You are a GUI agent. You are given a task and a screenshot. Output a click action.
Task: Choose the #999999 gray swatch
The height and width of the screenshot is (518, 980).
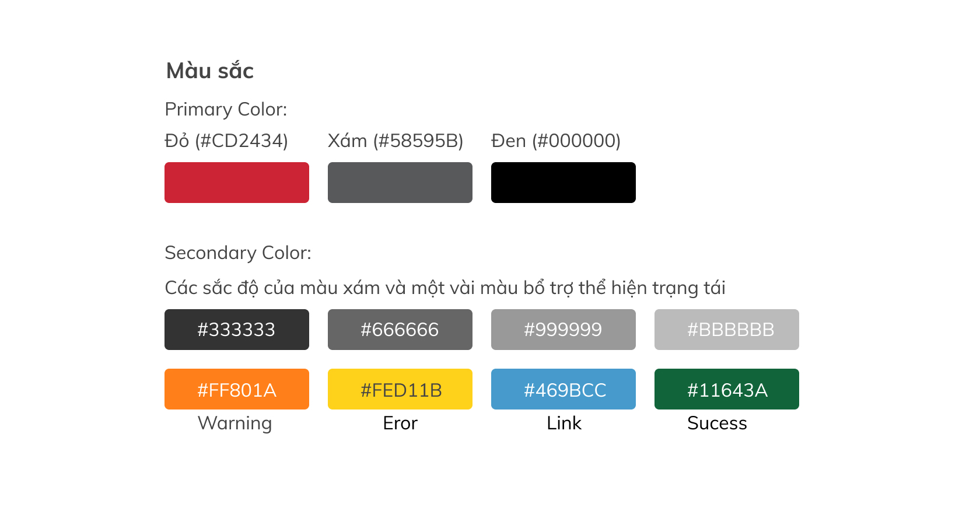point(563,330)
